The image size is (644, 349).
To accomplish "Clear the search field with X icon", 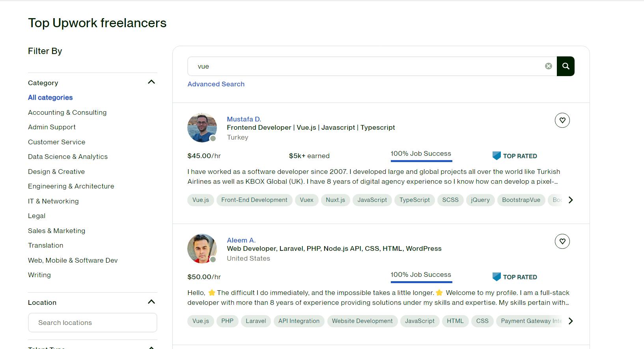I will coord(548,66).
